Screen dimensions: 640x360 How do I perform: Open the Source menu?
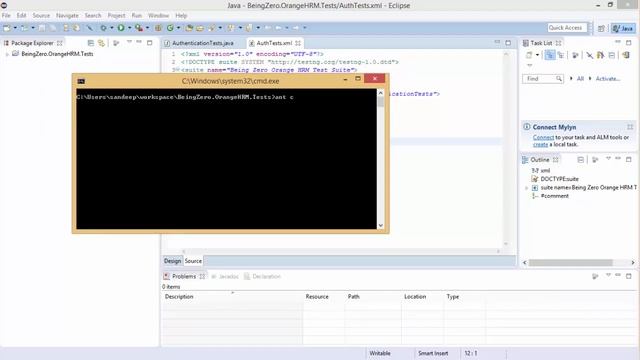41,16
